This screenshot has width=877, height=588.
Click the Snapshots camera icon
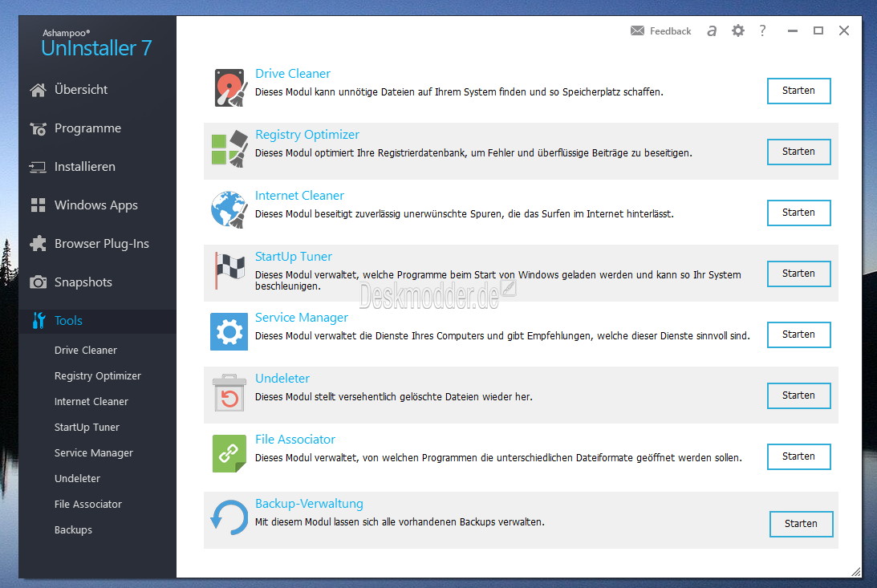coord(38,282)
